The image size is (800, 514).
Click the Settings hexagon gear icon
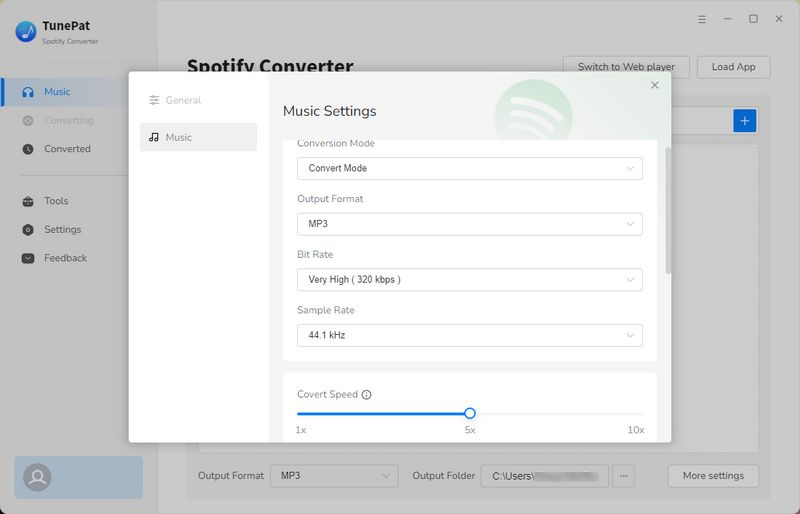28,230
